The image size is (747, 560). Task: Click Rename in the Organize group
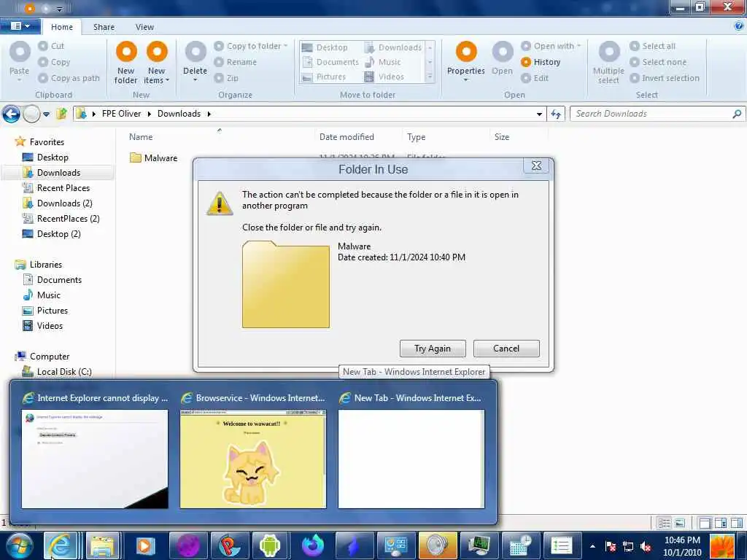tap(236, 62)
